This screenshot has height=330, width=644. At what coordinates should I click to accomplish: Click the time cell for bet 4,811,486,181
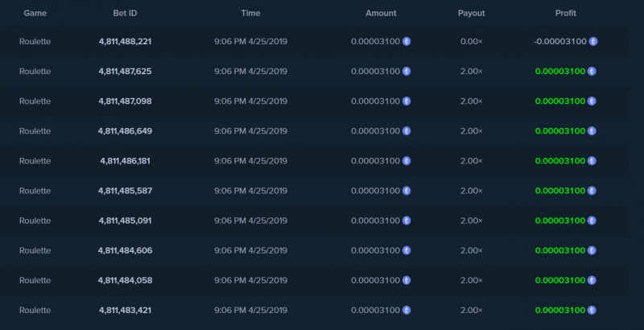(x=250, y=161)
